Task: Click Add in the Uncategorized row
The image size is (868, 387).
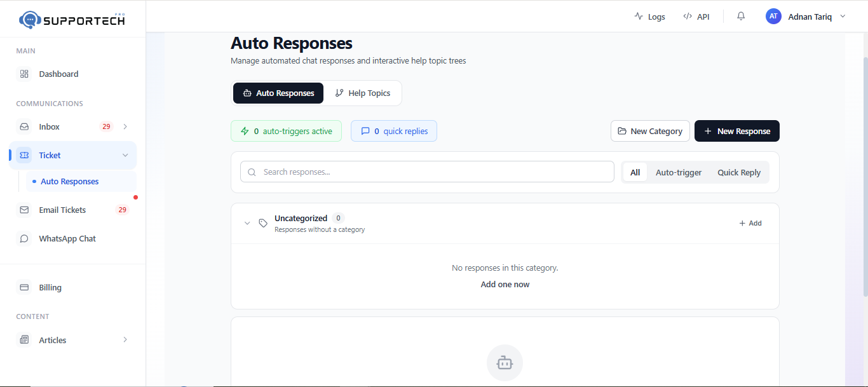Action: click(750, 223)
